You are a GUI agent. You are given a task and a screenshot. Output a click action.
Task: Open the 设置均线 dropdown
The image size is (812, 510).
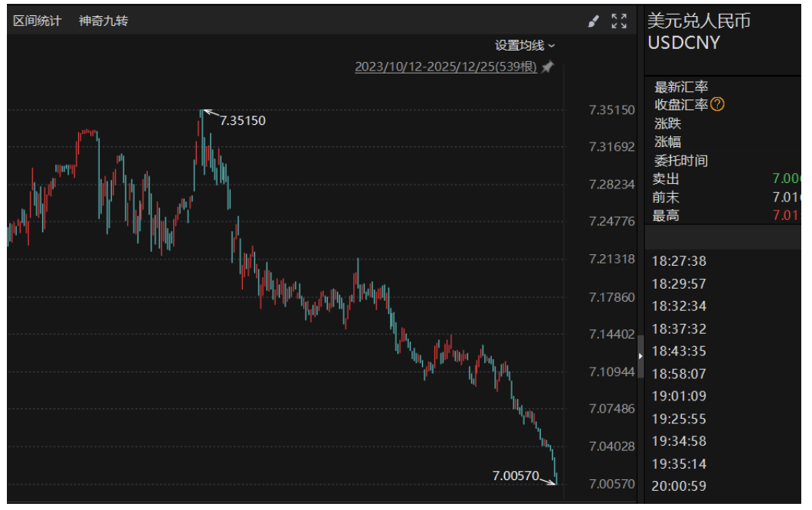(525, 46)
